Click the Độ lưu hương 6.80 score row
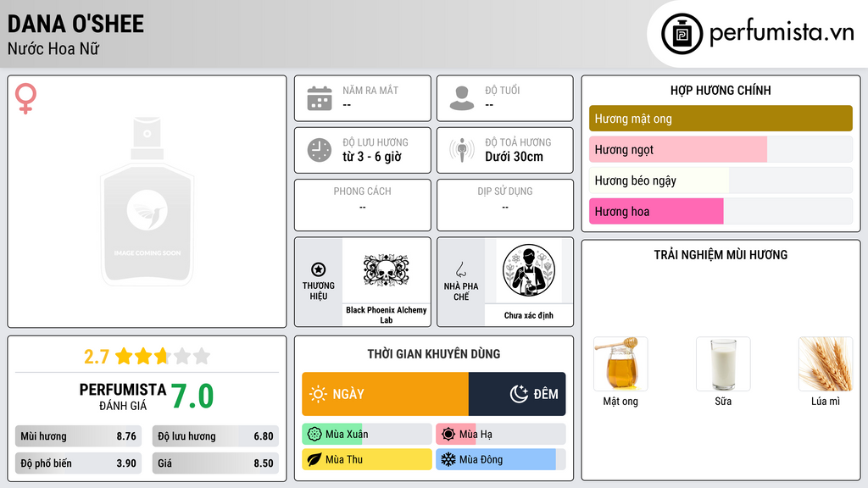 point(215,436)
